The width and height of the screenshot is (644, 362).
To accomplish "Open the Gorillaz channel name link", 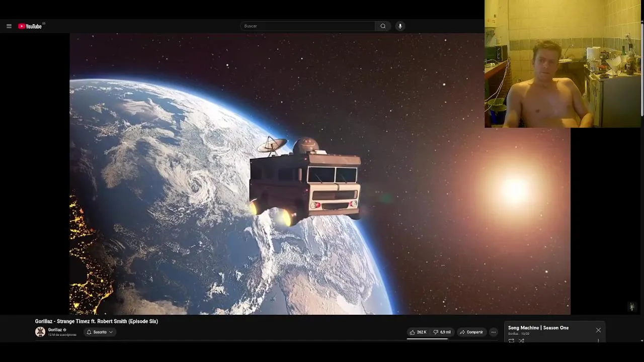I will click(55, 330).
